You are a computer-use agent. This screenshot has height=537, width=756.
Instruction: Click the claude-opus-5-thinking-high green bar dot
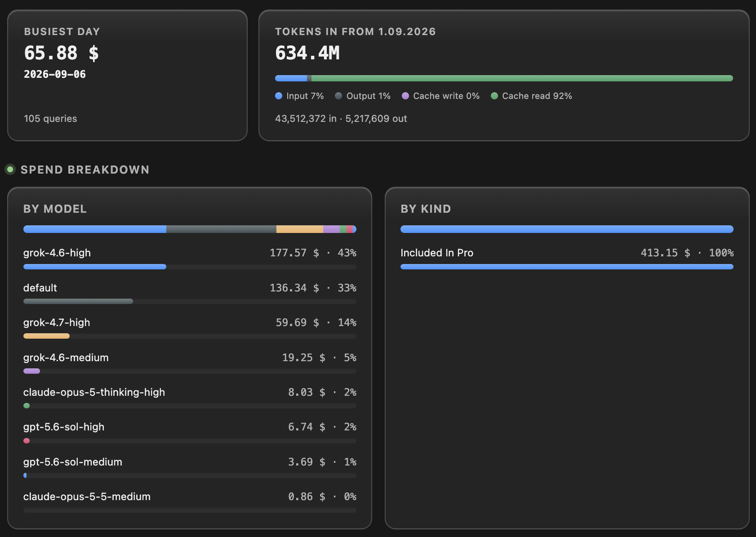(x=27, y=406)
